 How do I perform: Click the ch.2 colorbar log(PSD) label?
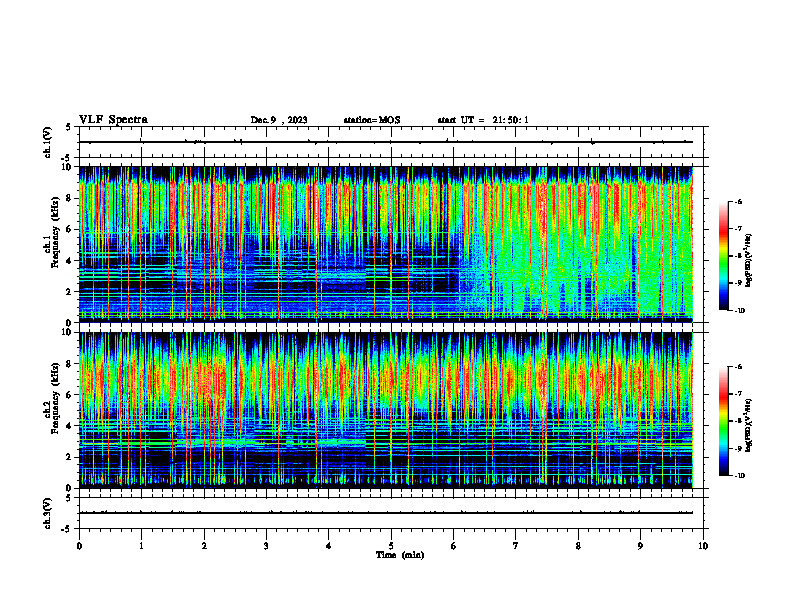[x=749, y=426]
